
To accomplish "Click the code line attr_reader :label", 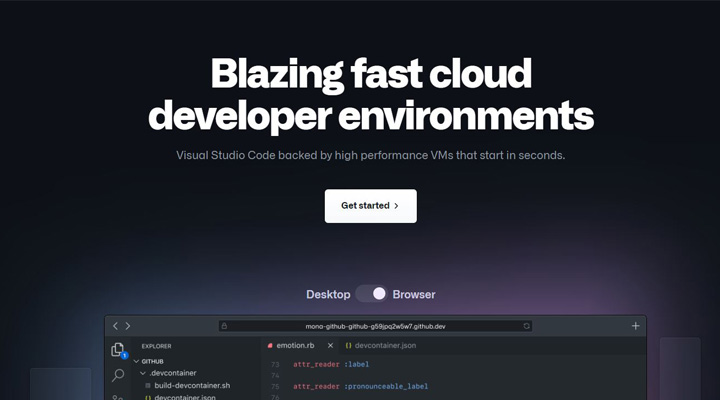I will [331, 364].
